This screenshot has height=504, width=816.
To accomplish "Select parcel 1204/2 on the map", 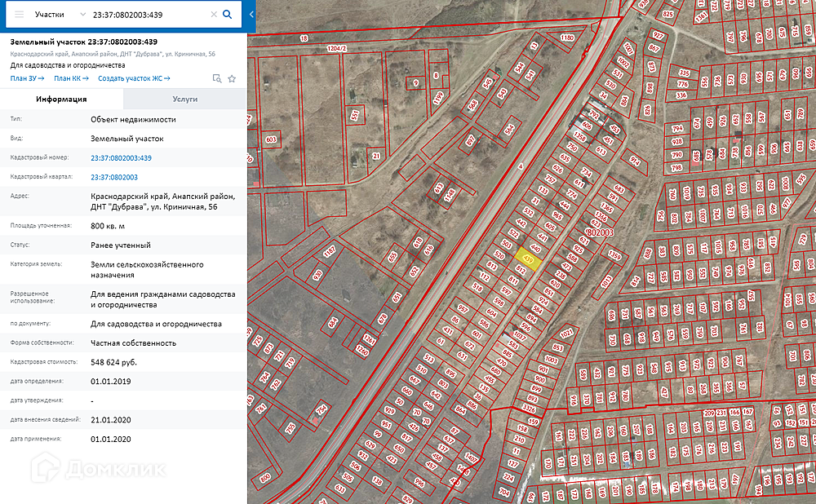I will pyautogui.click(x=338, y=48).
